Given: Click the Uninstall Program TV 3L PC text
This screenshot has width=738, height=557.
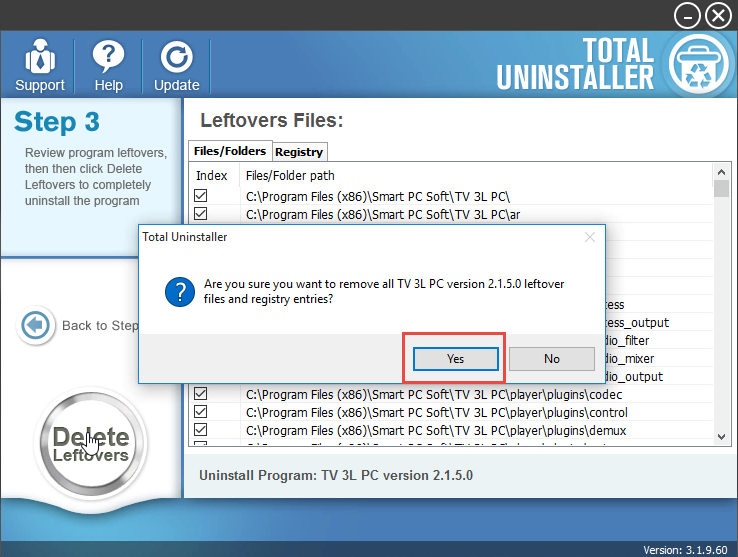Looking at the screenshot, I should point(336,476).
